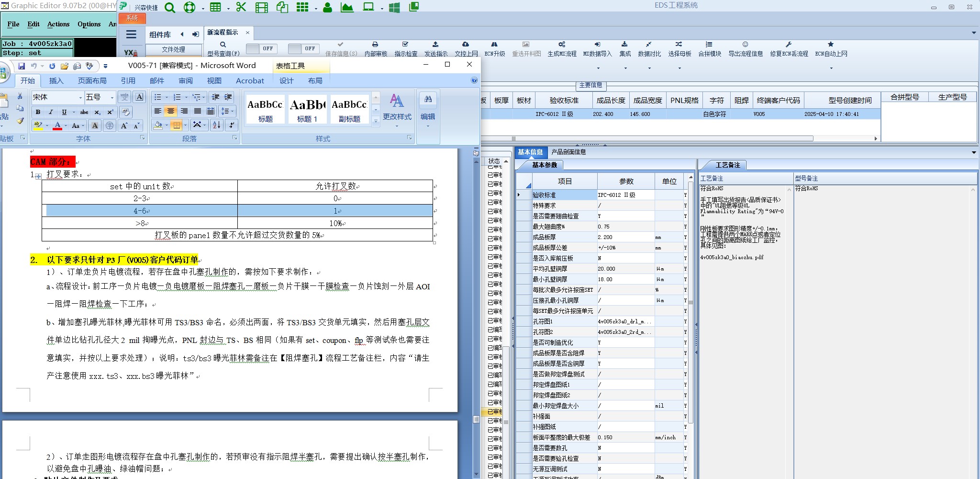Collapse the EDS ribbon with the top-right arrow

coord(973,33)
